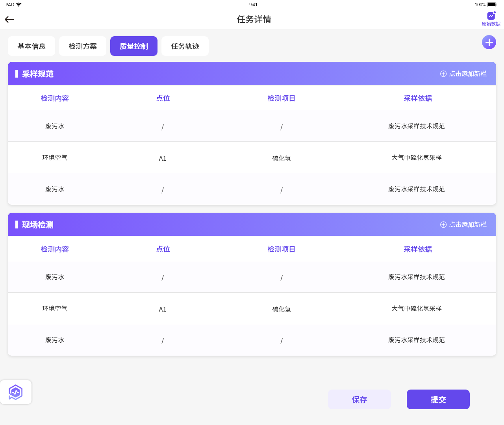Tap the back arrow icon
Viewport: 504px width, 425px height.
coord(9,19)
